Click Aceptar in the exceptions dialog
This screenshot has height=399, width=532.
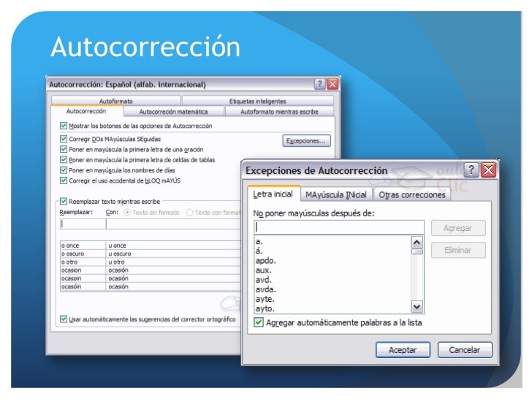click(403, 350)
